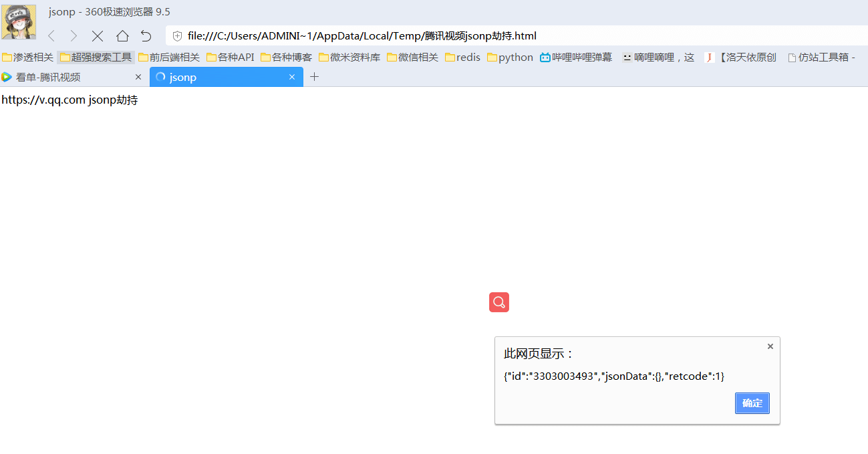Click the 确定 button in the alert
Screen dimensions: 868x454
752,403
